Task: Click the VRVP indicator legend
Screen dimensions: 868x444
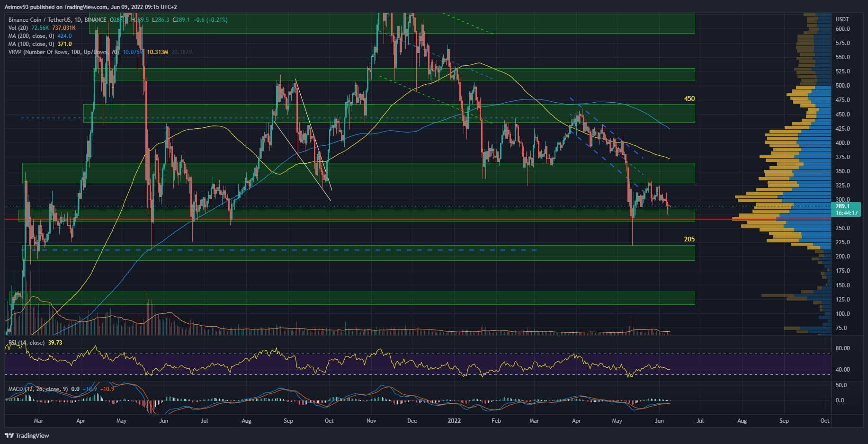Action: 64,52
